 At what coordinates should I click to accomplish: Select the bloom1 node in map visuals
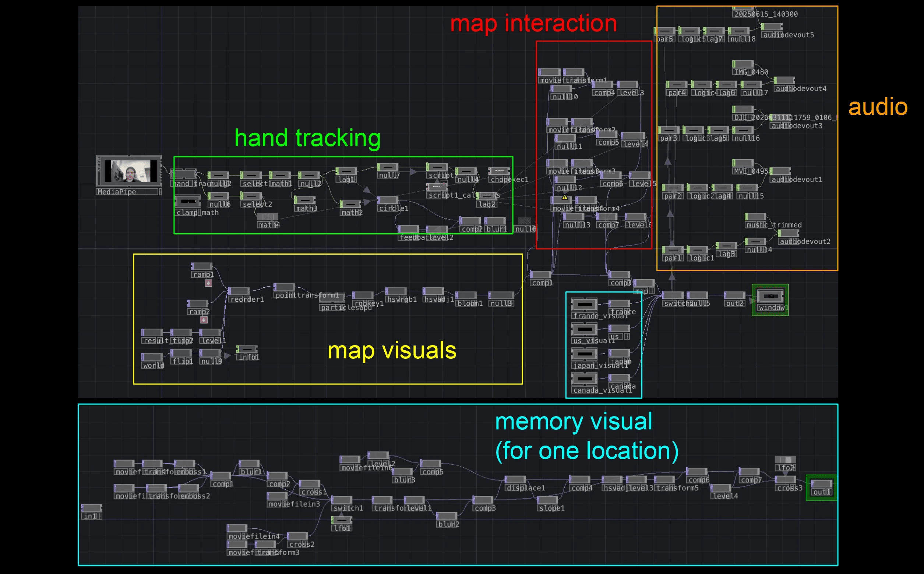466,295
